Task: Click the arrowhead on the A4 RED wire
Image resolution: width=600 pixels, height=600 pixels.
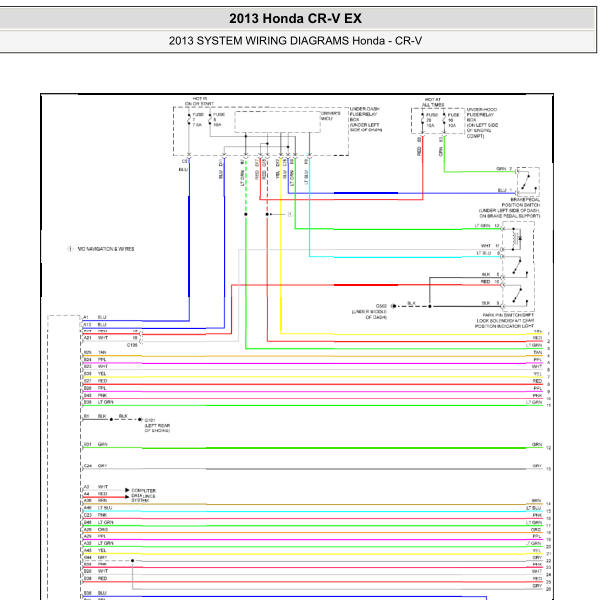Action: pos(127,497)
